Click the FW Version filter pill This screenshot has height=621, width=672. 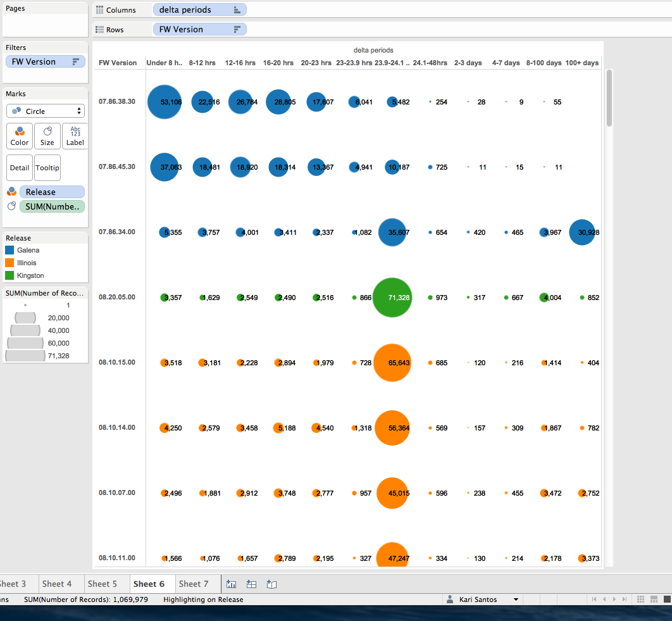pos(46,61)
